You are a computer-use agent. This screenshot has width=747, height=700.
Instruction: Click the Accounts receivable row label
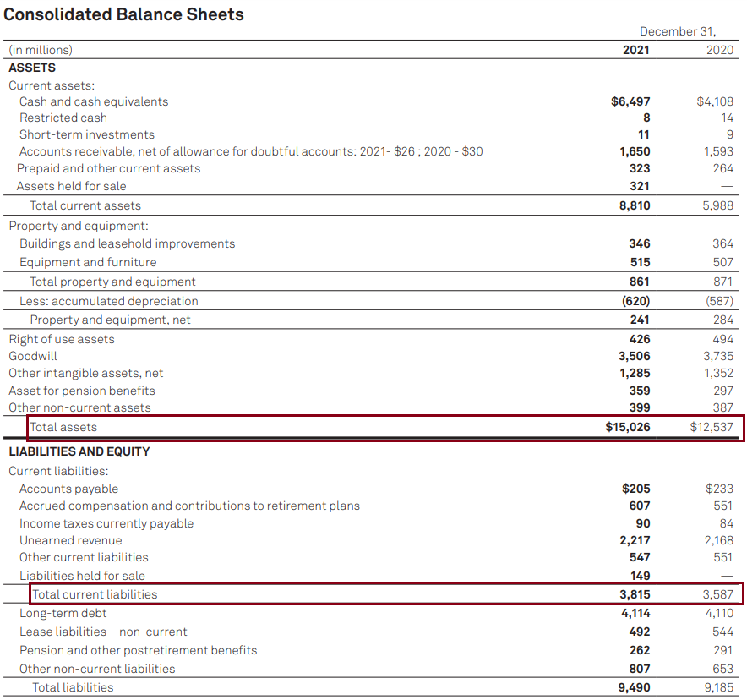251,151
